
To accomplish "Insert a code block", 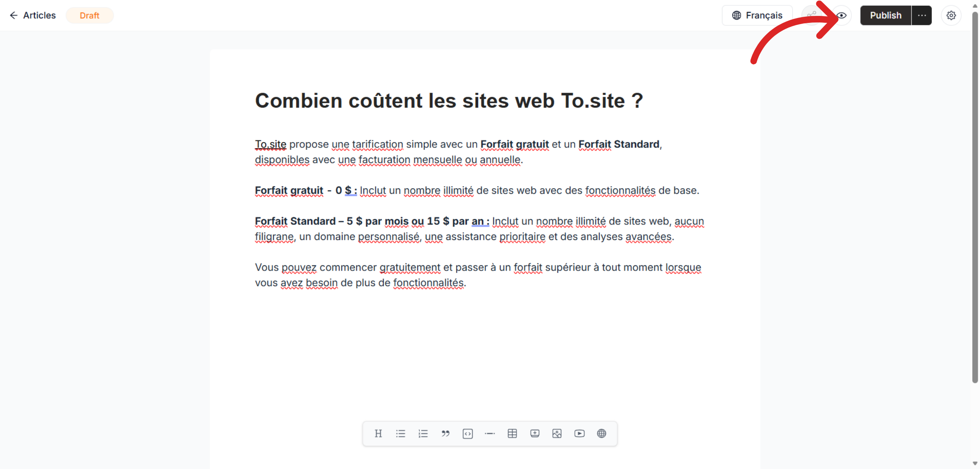I will coord(468,433).
